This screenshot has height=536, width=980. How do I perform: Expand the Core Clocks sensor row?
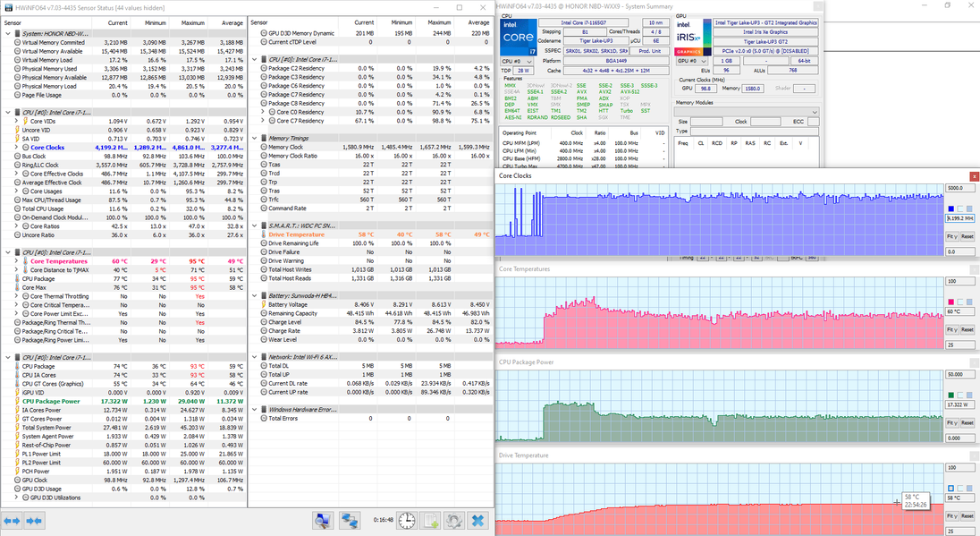[x=16, y=148]
